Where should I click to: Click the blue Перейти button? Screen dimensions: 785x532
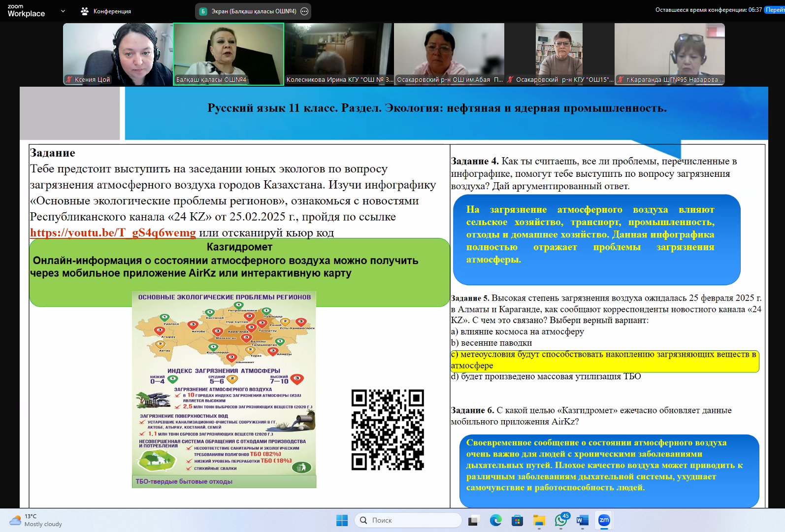[775, 10]
